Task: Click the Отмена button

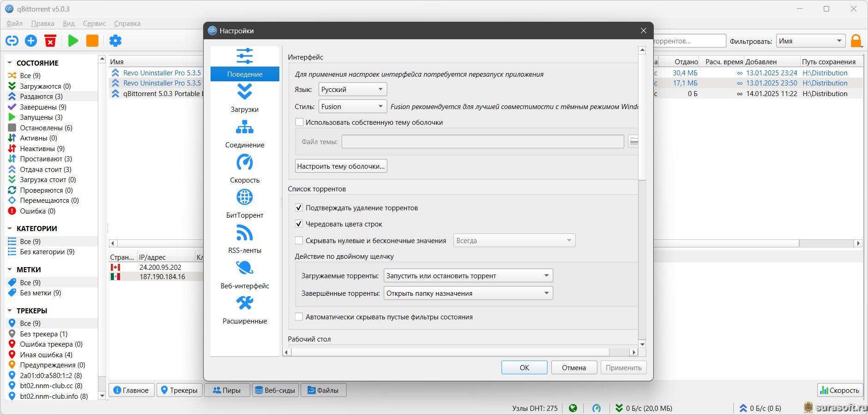Action: pos(574,367)
